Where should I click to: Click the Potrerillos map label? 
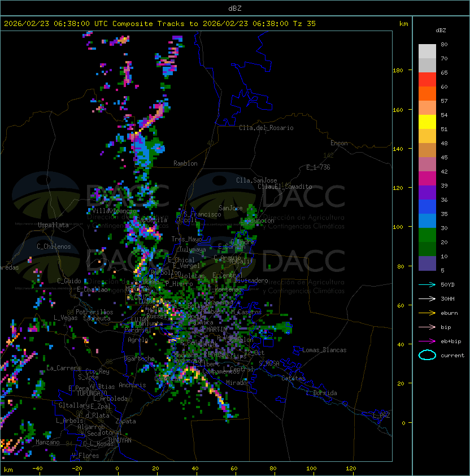tap(94, 312)
